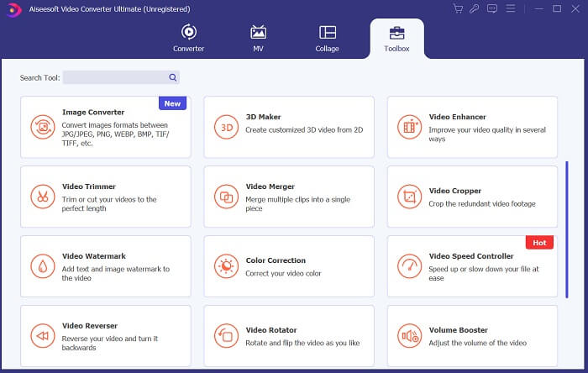Click the Video Rotator title
The height and width of the screenshot is (373, 588).
(271, 330)
